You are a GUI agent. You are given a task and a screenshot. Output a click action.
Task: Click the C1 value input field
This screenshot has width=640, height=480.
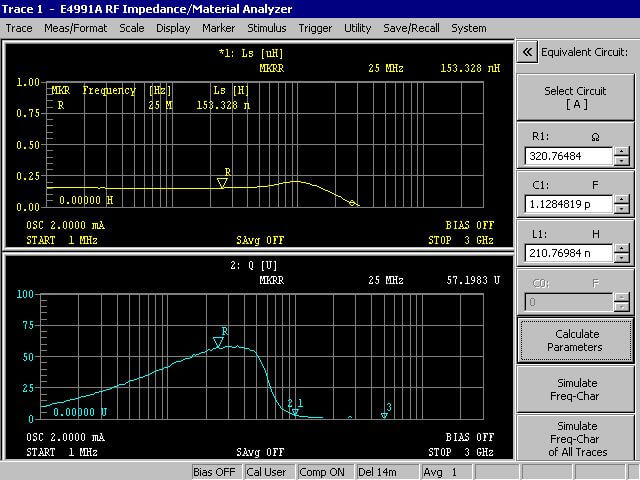[x=568, y=204]
